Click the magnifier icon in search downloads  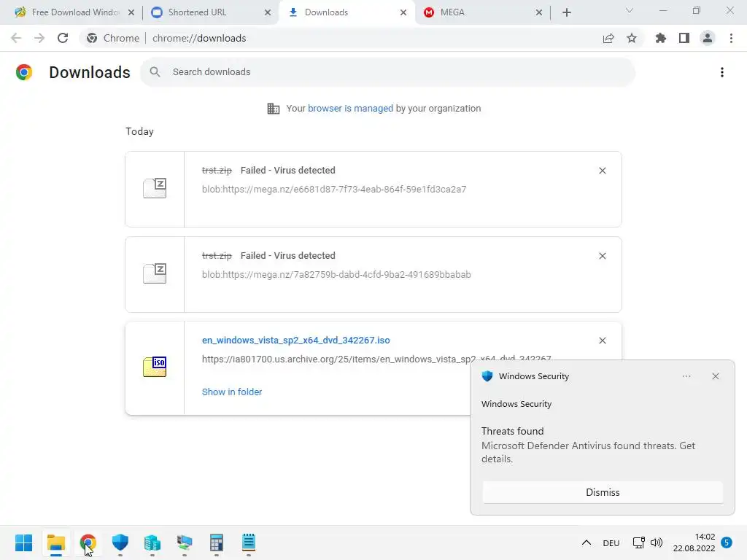click(155, 72)
